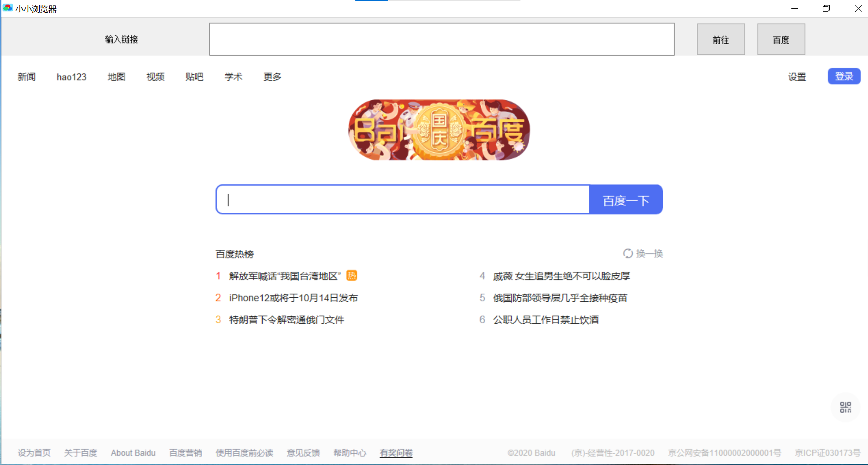Click the 京ICP证030173号 link
Image resolution: width=868 pixels, height=465 pixels.
click(x=828, y=453)
